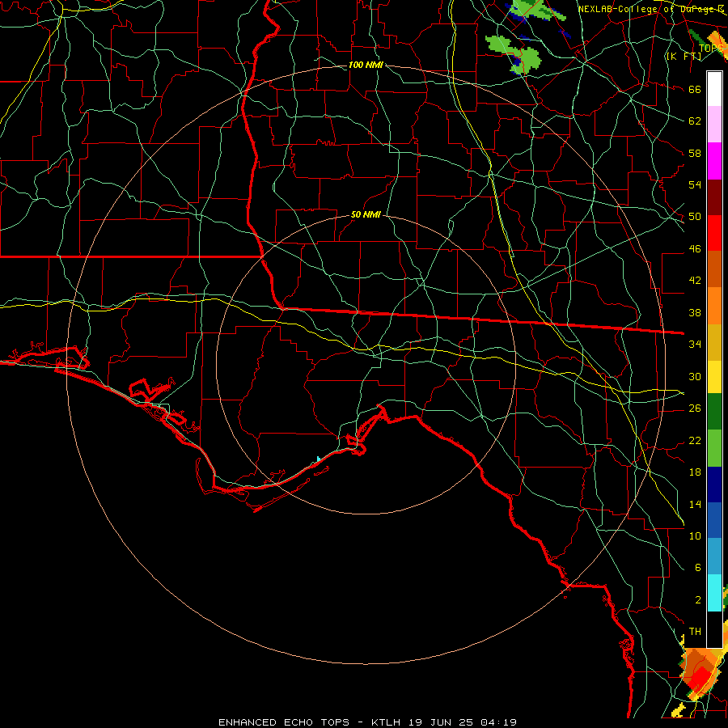Click the "14" scale label

click(695, 504)
